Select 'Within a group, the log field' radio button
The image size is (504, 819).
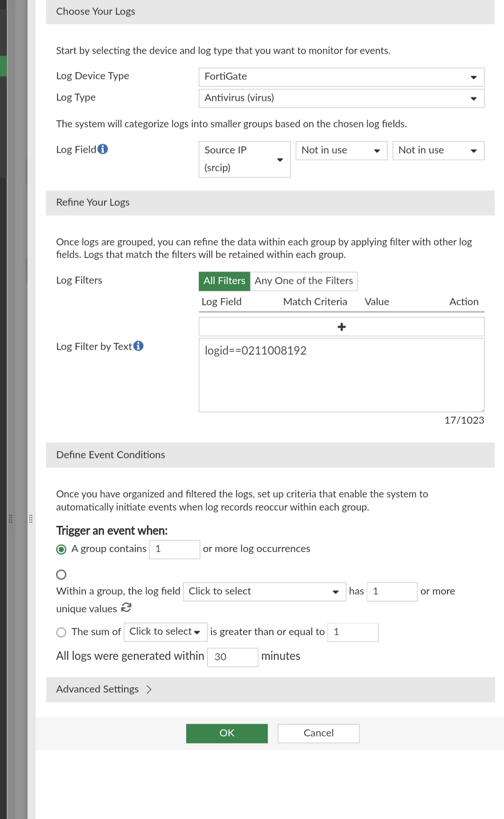(61, 574)
